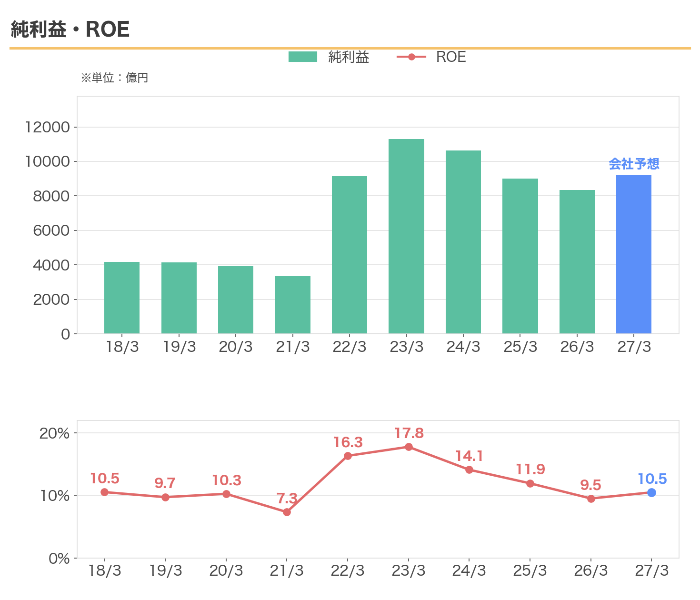Select the 18/3 net profit bar
The image size is (700, 600).
pos(122,298)
